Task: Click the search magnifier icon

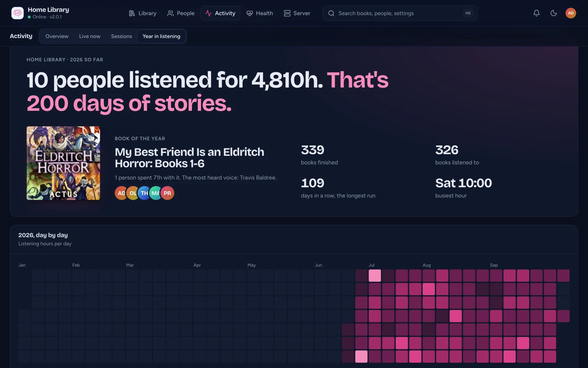Action: click(331, 13)
